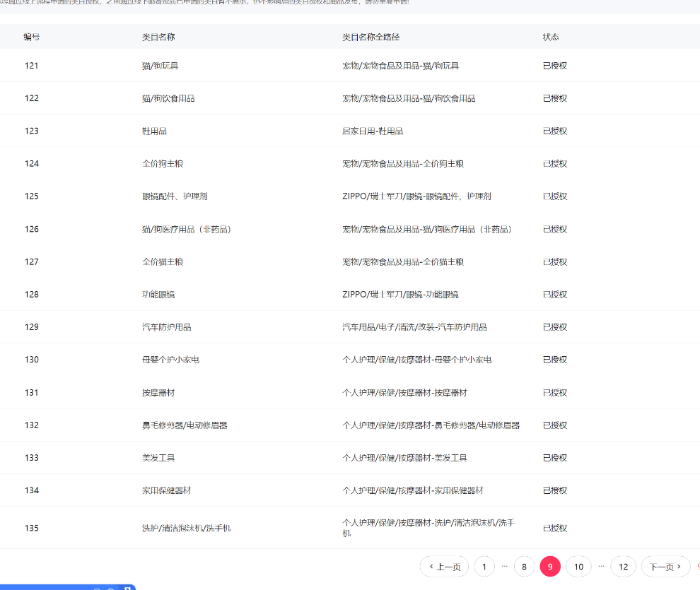Click full path of 美发工具 row
The width and height of the screenshot is (700, 590).
point(404,458)
